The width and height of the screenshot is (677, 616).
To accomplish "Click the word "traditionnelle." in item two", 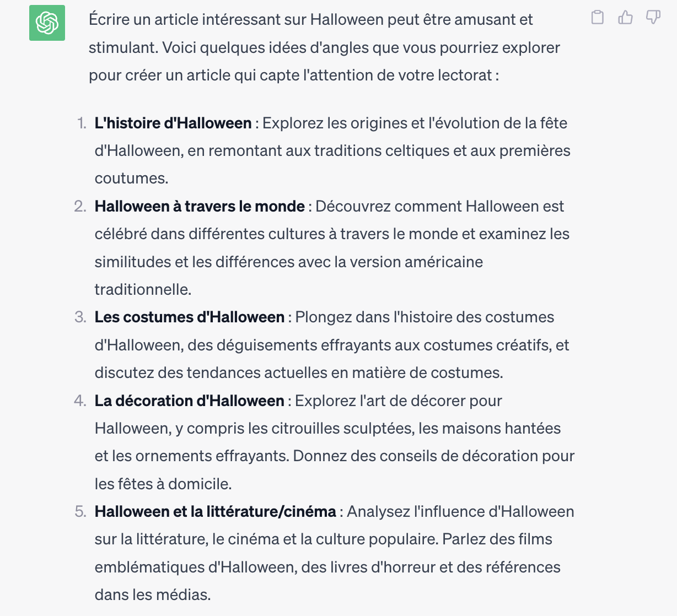I will [x=143, y=289].
